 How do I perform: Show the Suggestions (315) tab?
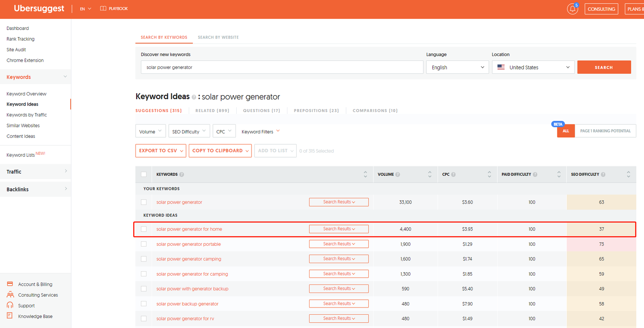coord(159,111)
